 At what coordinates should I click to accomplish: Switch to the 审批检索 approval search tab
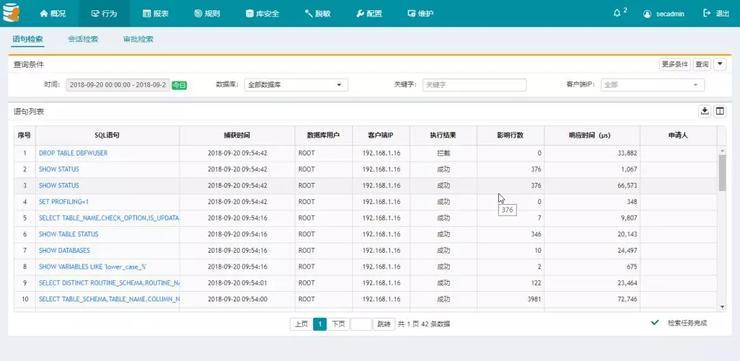point(138,39)
